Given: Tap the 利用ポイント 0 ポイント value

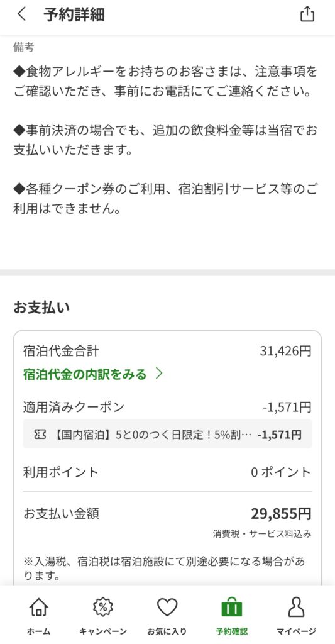Looking at the screenshot, I should tap(281, 472).
